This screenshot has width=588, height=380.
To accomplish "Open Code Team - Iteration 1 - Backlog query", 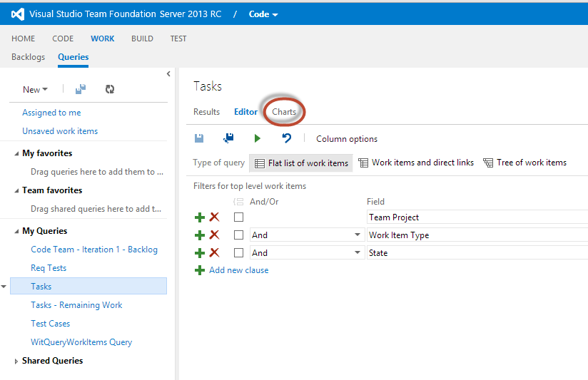I will point(94,250).
